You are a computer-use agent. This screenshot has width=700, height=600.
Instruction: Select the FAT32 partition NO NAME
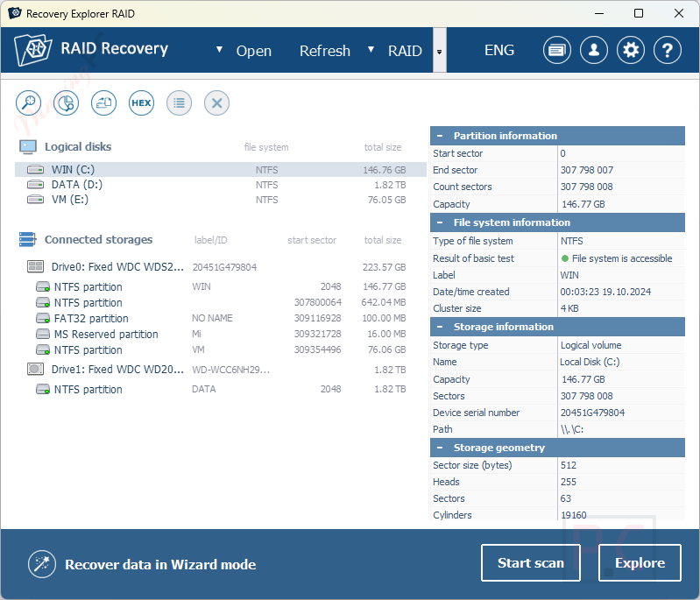pyautogui.click(x=221, y=318)
